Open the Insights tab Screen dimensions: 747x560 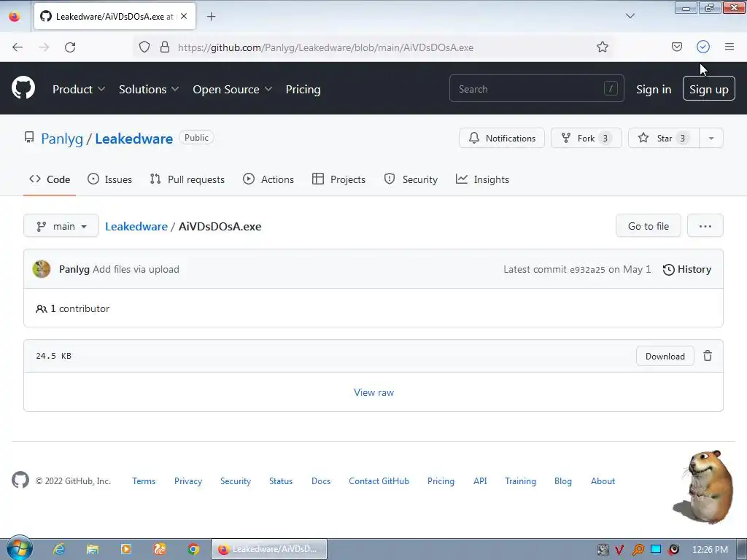483,179
